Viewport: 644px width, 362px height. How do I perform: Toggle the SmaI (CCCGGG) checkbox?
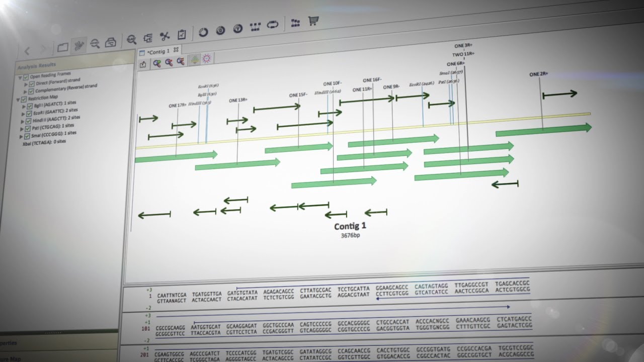point(28,137)
